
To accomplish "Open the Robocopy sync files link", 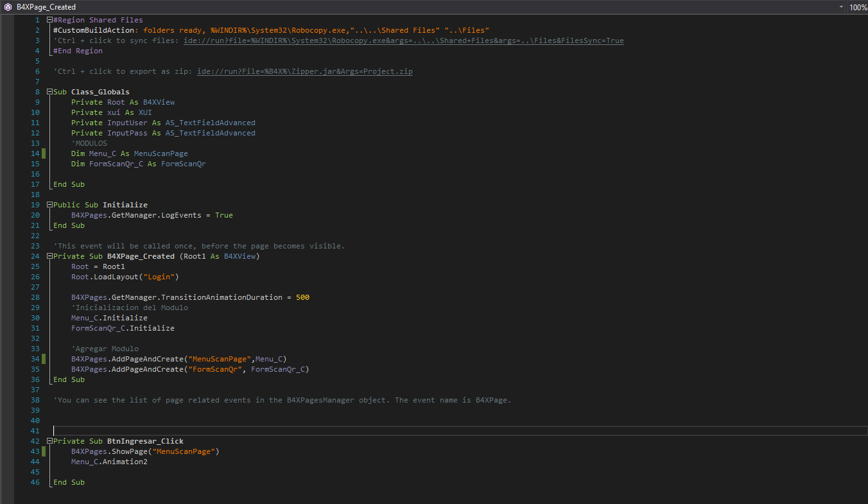I will [x=403, y=40].
